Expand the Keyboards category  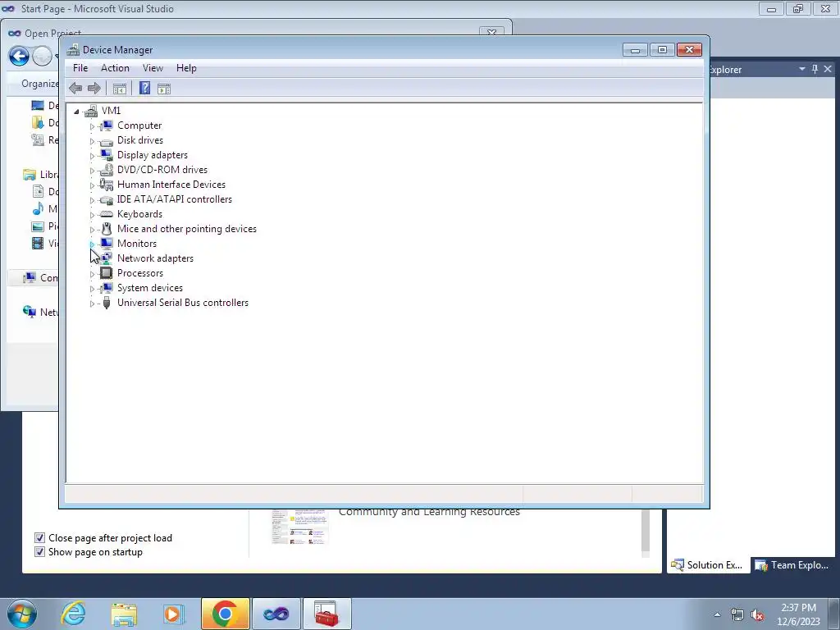(92, 215)
